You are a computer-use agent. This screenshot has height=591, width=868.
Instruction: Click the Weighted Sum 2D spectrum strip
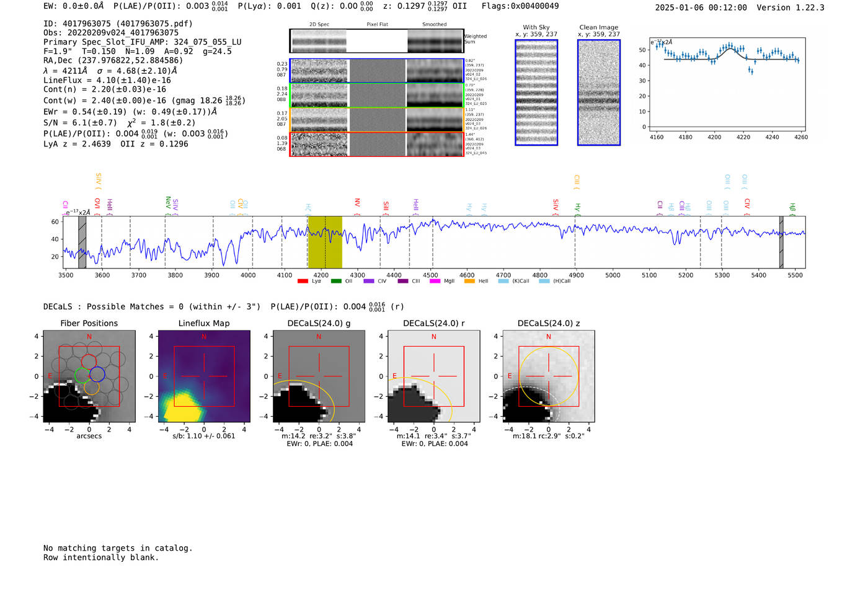(376, 41)
